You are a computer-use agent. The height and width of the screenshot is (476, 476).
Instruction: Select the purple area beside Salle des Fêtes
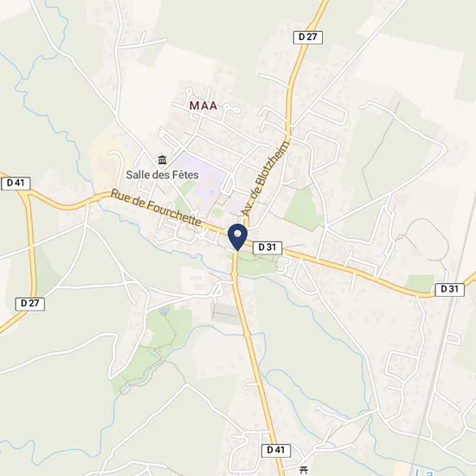pos(204,177)
